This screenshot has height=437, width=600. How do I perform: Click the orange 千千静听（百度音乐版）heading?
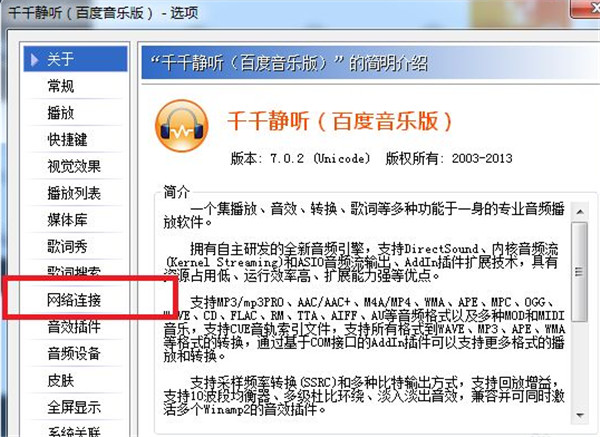coord(339,121)
